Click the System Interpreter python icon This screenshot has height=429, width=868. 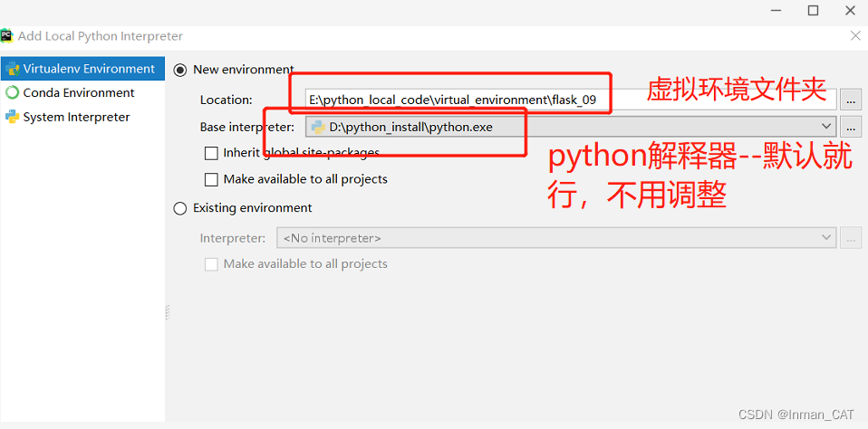[x=12, y=117]
